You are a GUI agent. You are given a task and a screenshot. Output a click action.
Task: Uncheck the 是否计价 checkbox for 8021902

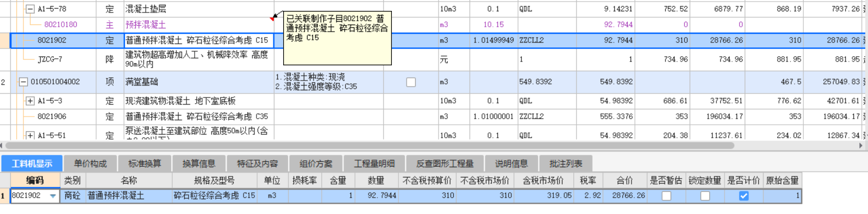pyautogui.click(x=744, y=196)
